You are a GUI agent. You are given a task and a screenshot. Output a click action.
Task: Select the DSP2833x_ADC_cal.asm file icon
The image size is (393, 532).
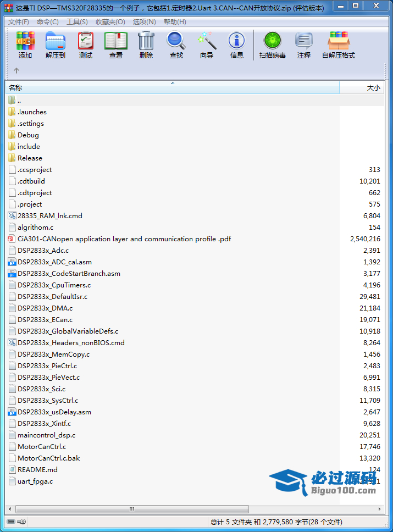(x=12, y=262)
